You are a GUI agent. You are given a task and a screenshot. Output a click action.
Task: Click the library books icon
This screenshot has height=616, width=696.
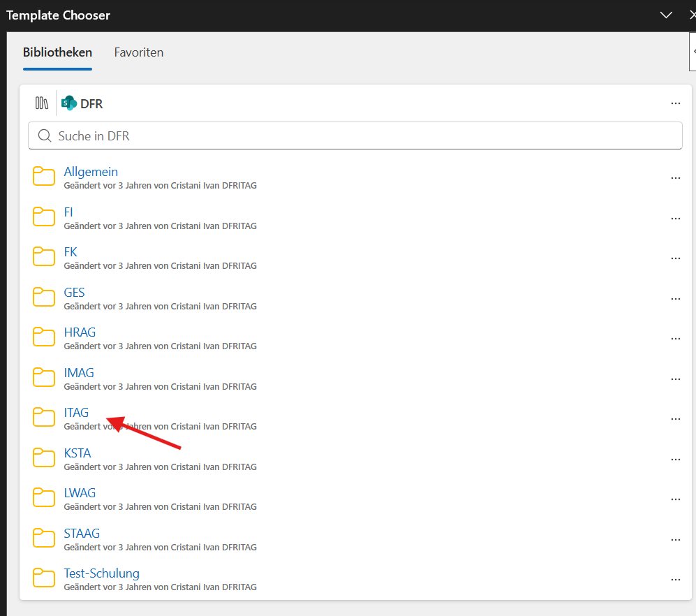[x=42, y=103]
